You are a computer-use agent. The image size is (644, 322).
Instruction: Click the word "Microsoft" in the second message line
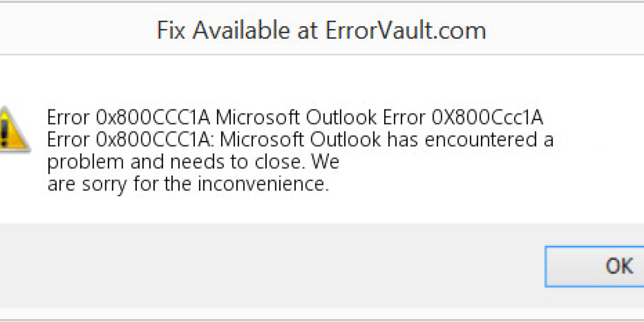tap(262, 140)
